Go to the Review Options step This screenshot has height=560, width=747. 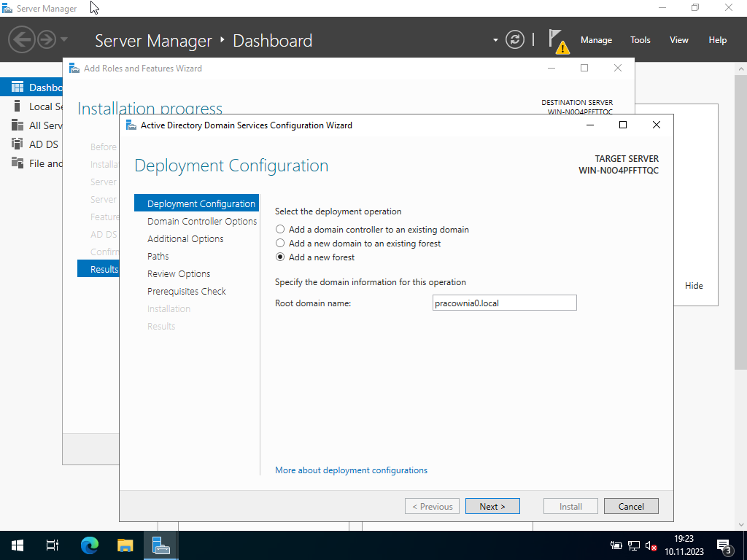tap(179, 274)
